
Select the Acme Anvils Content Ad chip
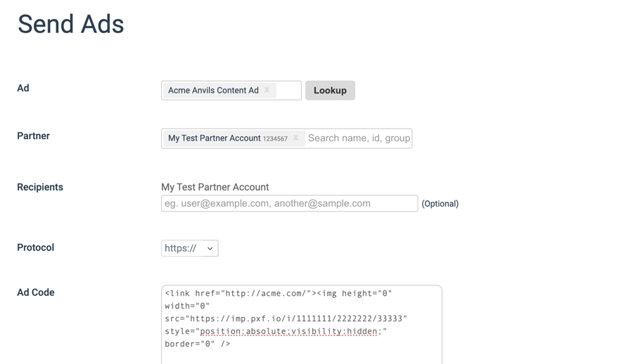213,90
